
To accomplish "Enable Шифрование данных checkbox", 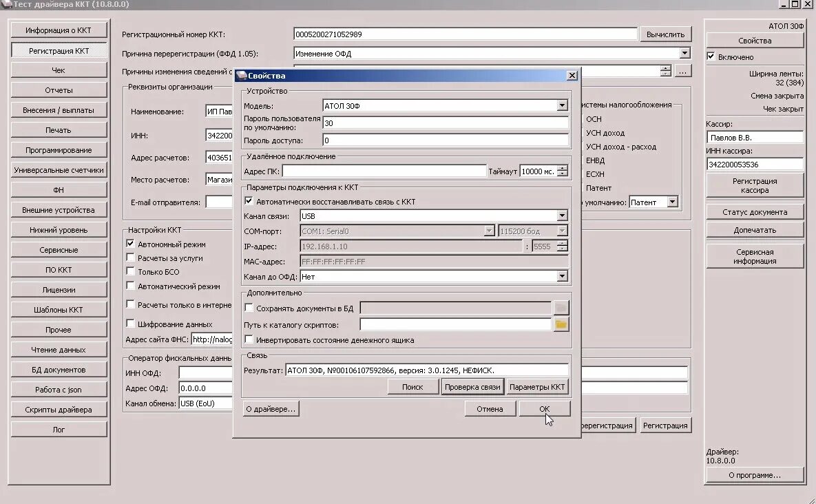I will (131, 324).
